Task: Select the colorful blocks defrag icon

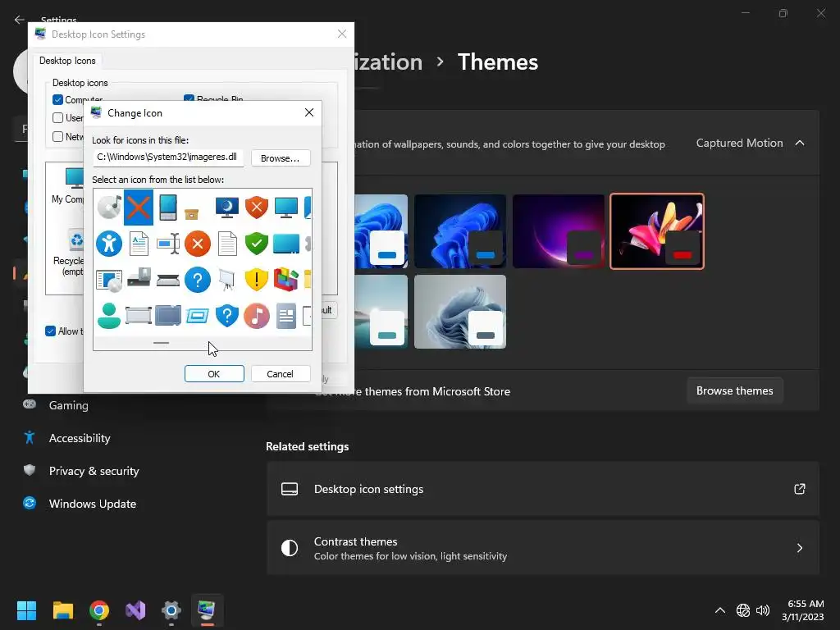Action: click(x=286, y=281)
